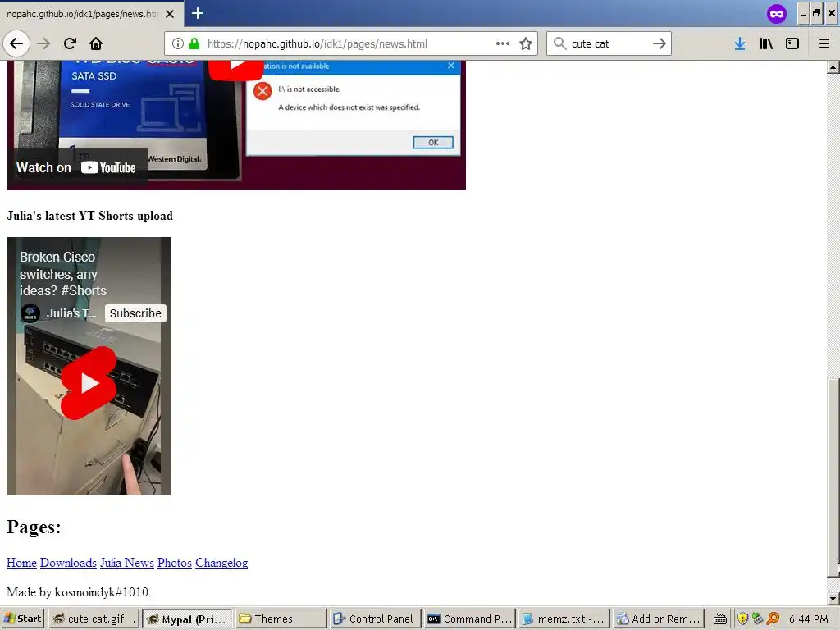Go back to the previous page

click(x=16, y=43)
